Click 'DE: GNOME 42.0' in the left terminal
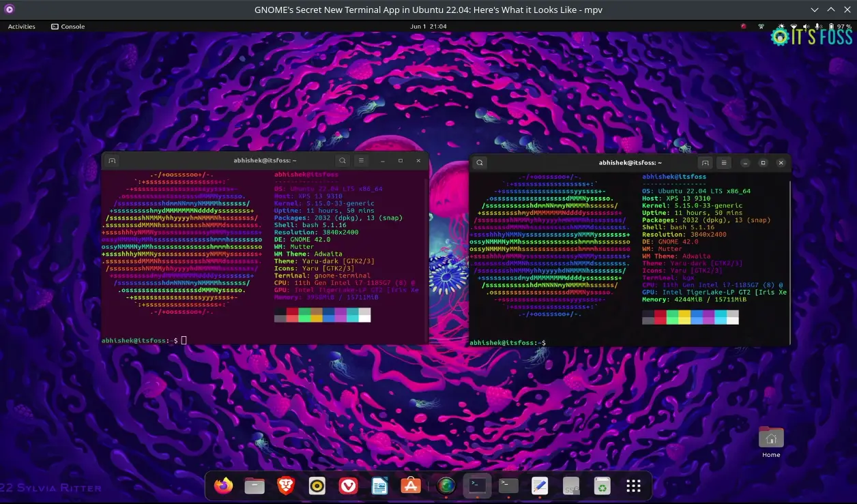 point(302,239)
